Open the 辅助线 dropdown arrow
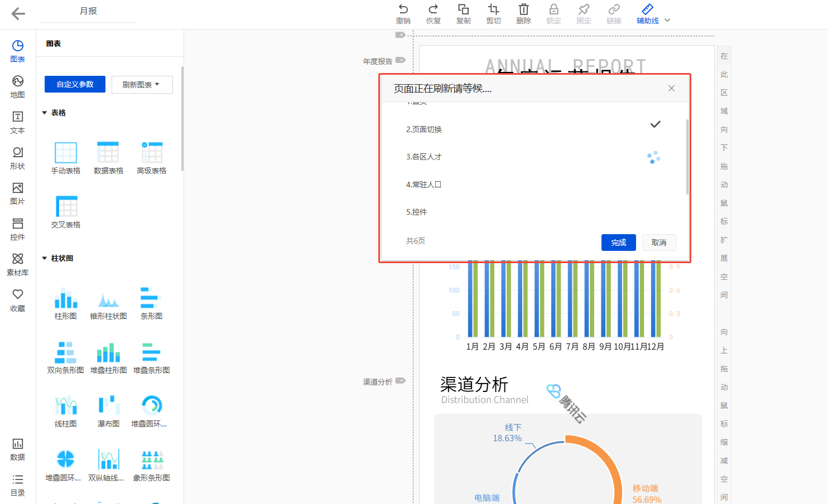828x504 pixels. 667,21
